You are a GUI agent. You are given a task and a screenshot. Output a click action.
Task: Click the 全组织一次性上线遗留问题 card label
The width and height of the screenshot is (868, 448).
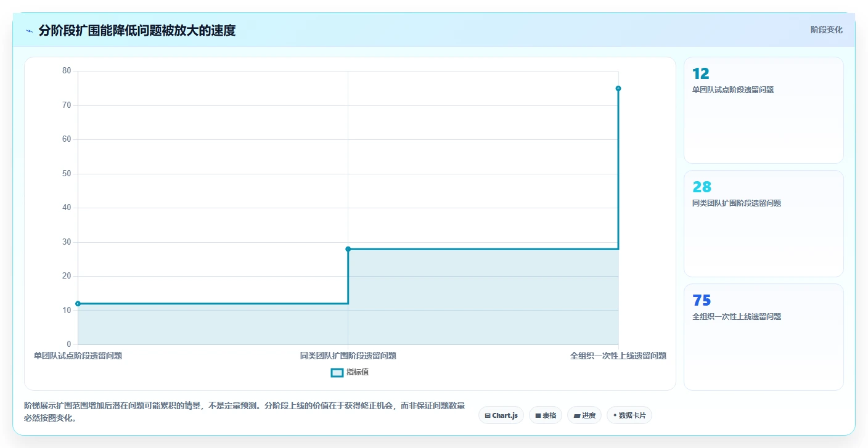point(737,317)
